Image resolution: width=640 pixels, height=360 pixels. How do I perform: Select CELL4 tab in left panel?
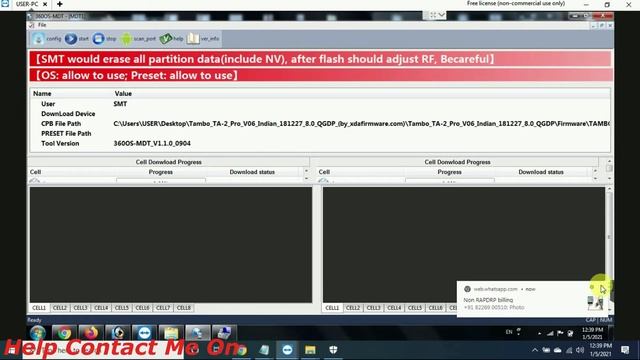click(101, 308)
